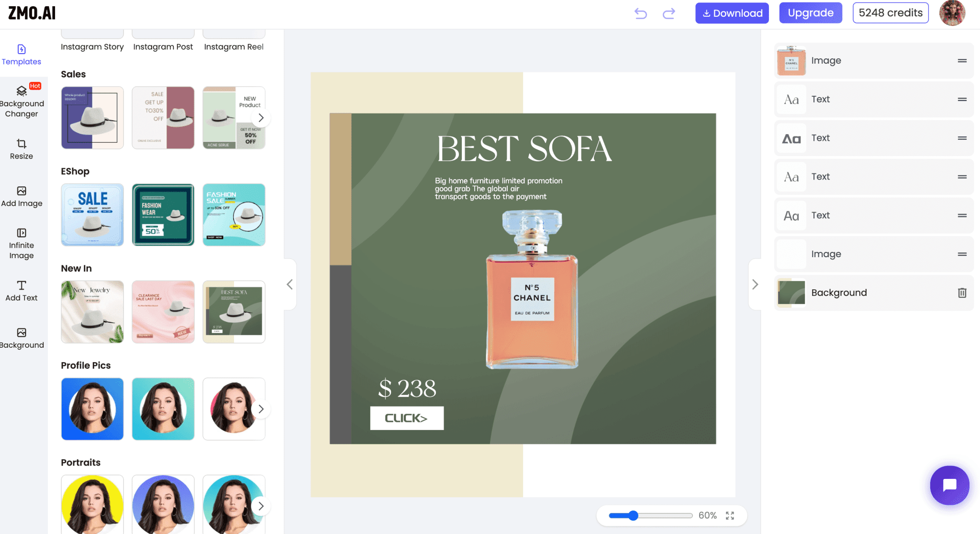Select the $ 238 price text on canvas

tap(407, 388)
